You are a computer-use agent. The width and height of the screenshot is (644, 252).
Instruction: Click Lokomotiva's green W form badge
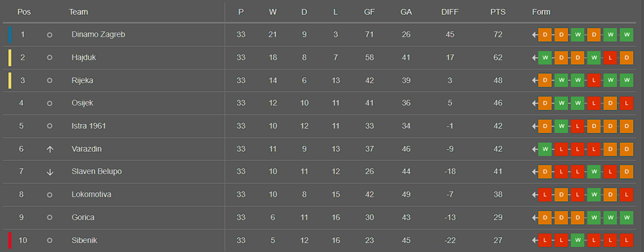click(594, 195)
